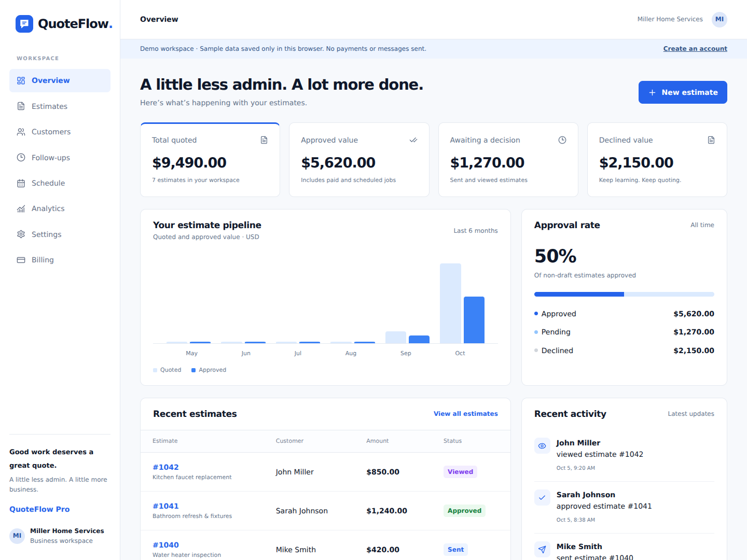
Task: Go to Customers in the sidebar
Action: click(60, 132)
